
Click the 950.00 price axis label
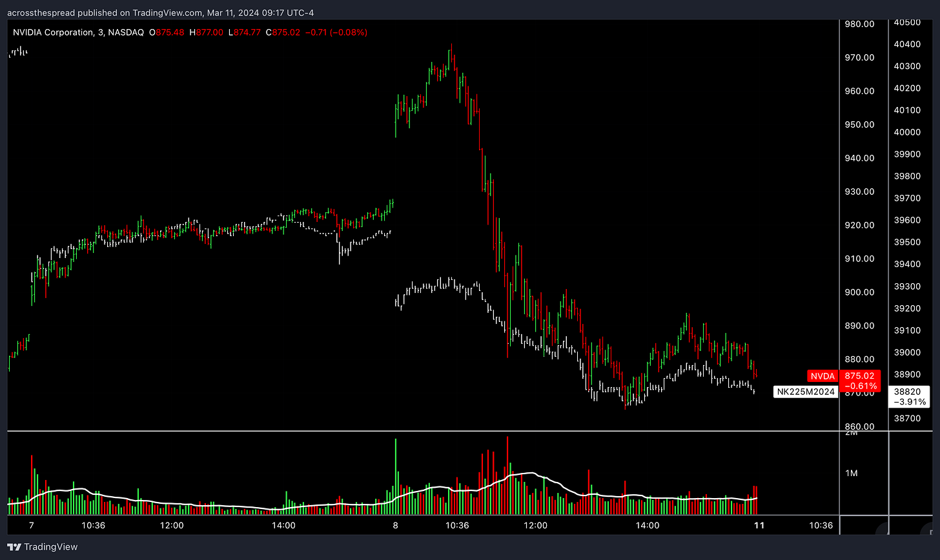860,125
